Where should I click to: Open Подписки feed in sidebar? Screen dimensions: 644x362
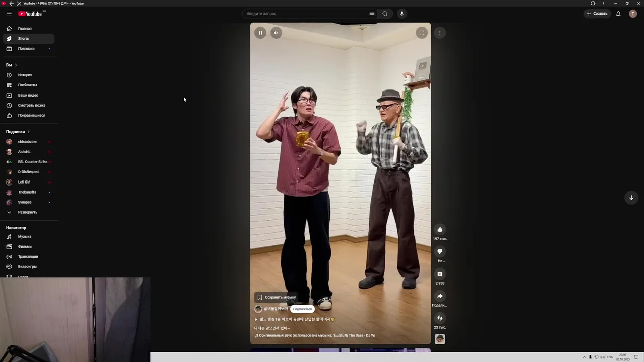click(29, 49)
